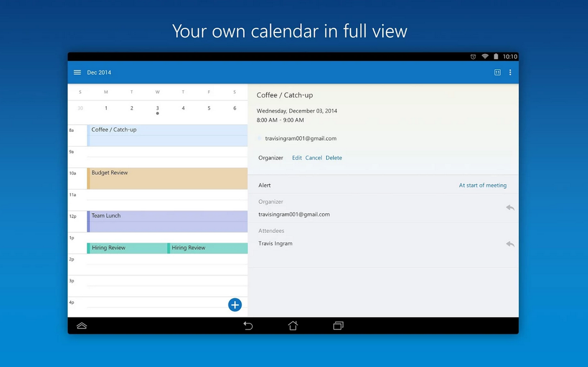Open the Dec 2014 month selector
The width and height of the screenshot is (588, 367).
pos(99,72)
